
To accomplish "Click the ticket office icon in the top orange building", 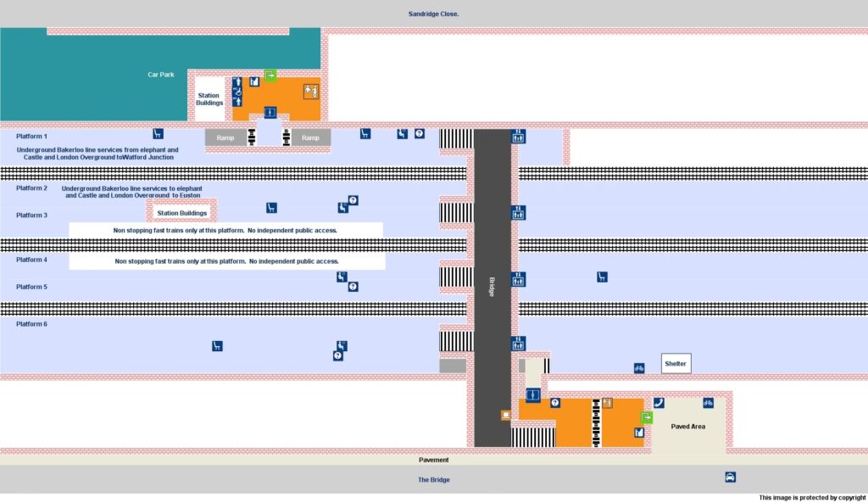I will (310, 92).
